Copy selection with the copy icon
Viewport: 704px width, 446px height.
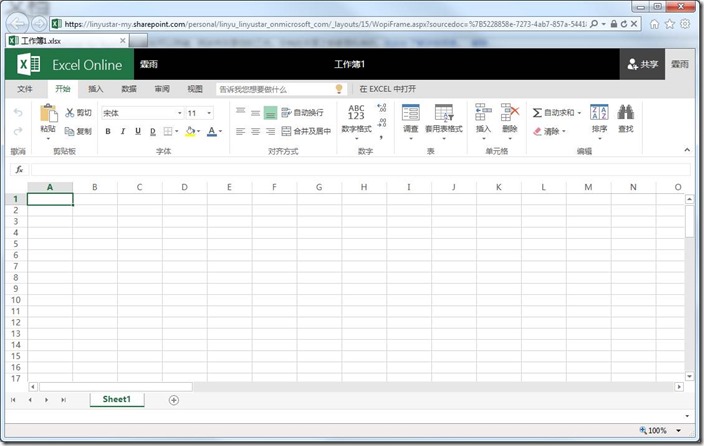point(69,131)
